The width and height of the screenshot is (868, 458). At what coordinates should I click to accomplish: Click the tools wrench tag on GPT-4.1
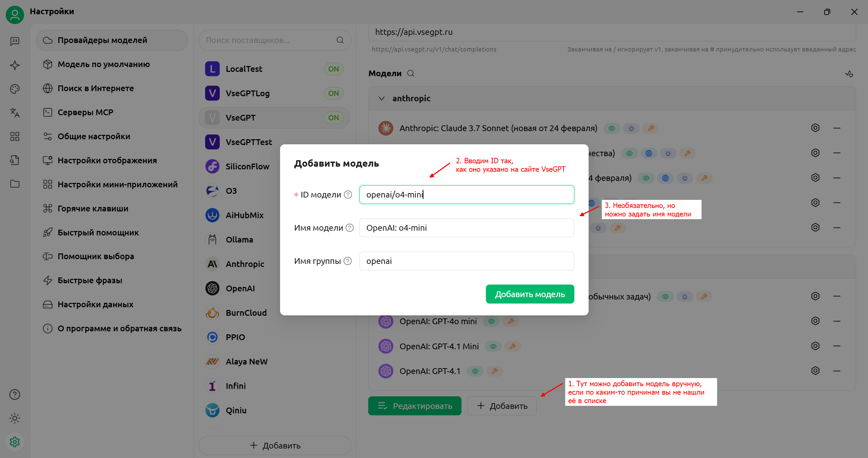[x=495, y=371]
